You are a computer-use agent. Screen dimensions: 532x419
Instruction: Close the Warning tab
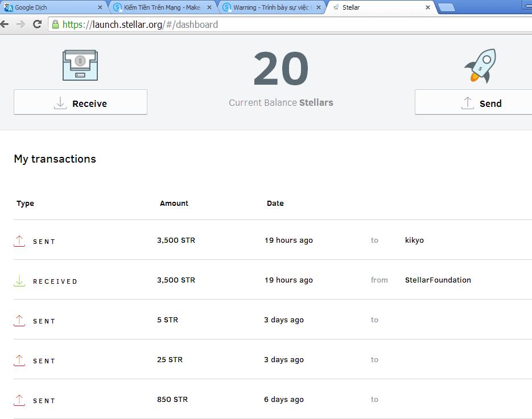(318, 7)
